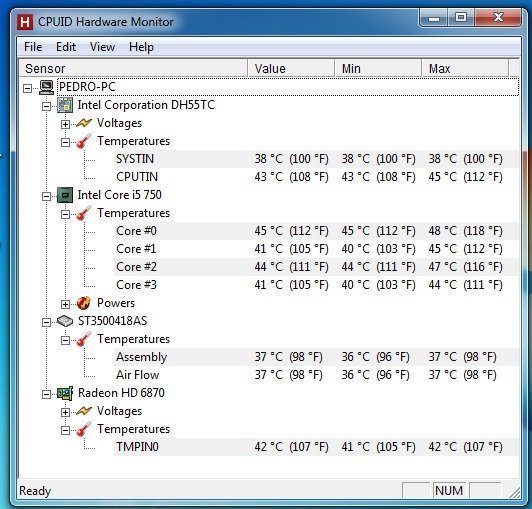Click Core #0 max value 48 °C
The image size is (532, 509).
(x=466, y=231)
